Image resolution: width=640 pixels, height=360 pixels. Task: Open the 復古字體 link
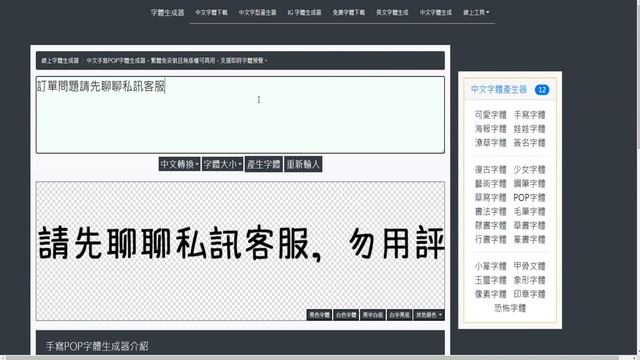(490, 169)
